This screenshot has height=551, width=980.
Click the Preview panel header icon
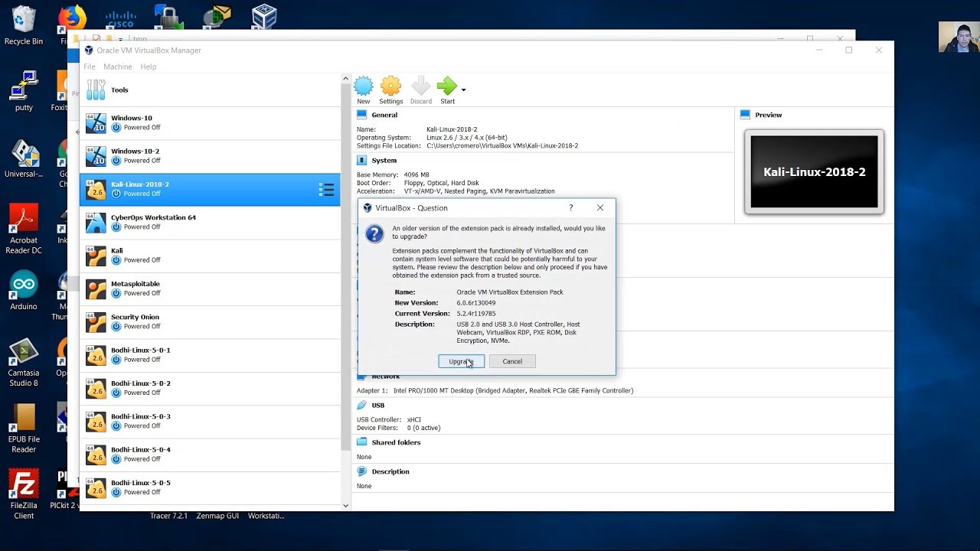746,115
